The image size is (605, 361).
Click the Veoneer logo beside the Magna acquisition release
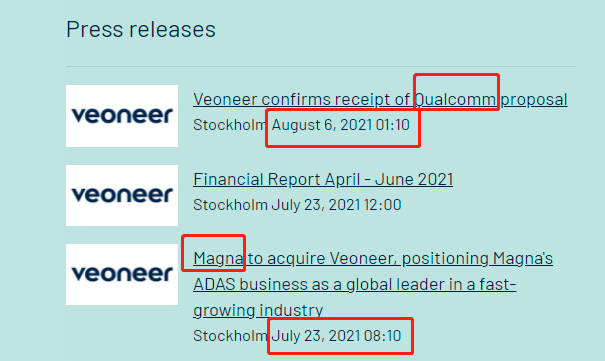tap(122, 274)
